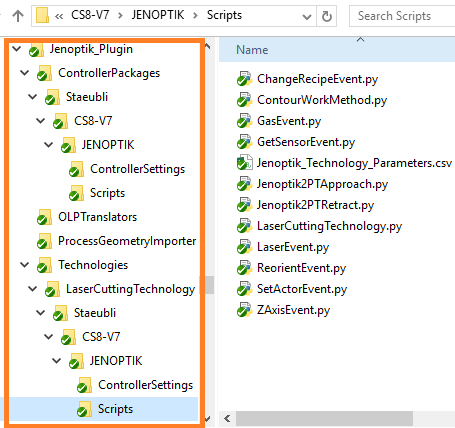
Task: Select the file name ContourWorkMethod.py
Action: tap(322, 100)
